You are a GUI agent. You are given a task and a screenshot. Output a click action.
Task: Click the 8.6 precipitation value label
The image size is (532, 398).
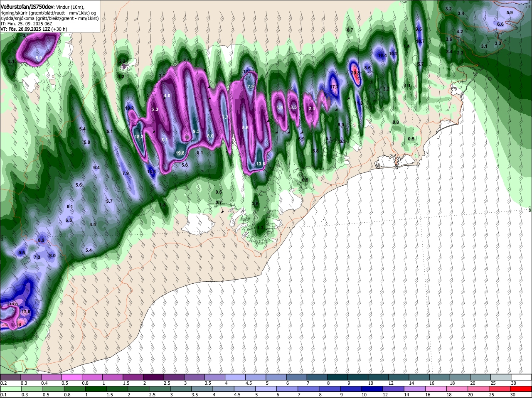point(367,68)
